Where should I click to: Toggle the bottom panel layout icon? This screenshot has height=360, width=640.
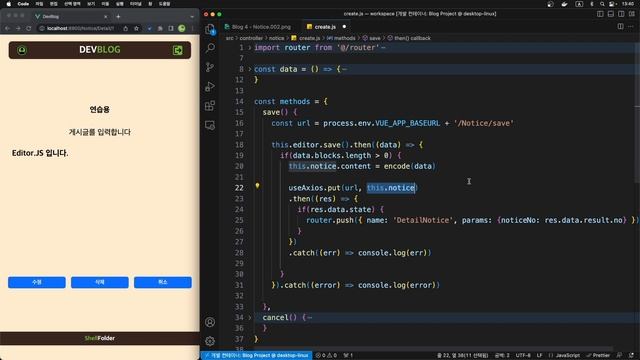[x=611, y=14]
